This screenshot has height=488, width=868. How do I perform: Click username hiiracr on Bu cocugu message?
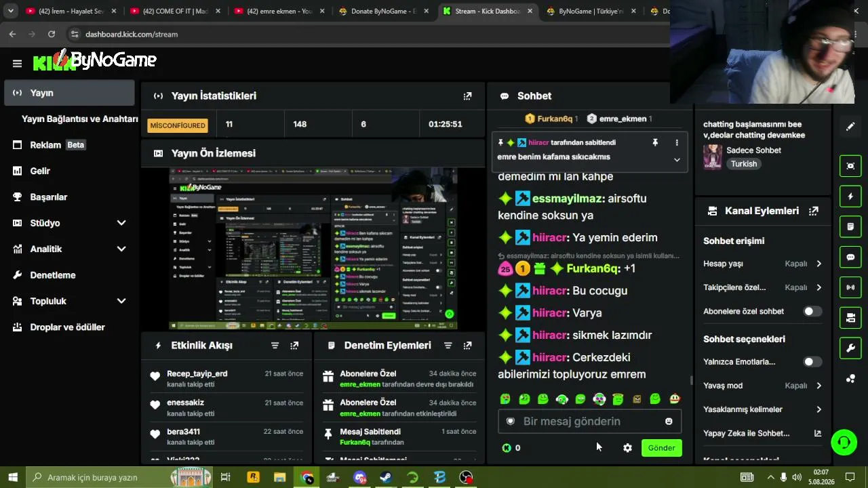[x=549, y=291]
